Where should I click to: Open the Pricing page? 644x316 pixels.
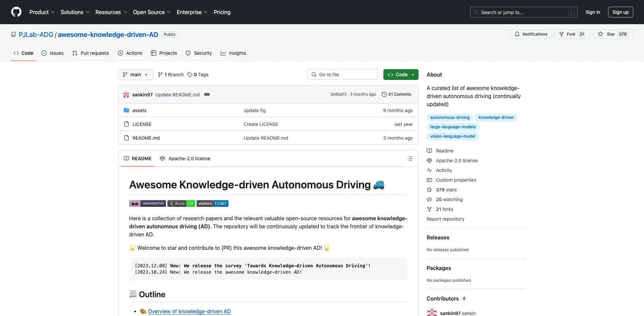(222, 12)
